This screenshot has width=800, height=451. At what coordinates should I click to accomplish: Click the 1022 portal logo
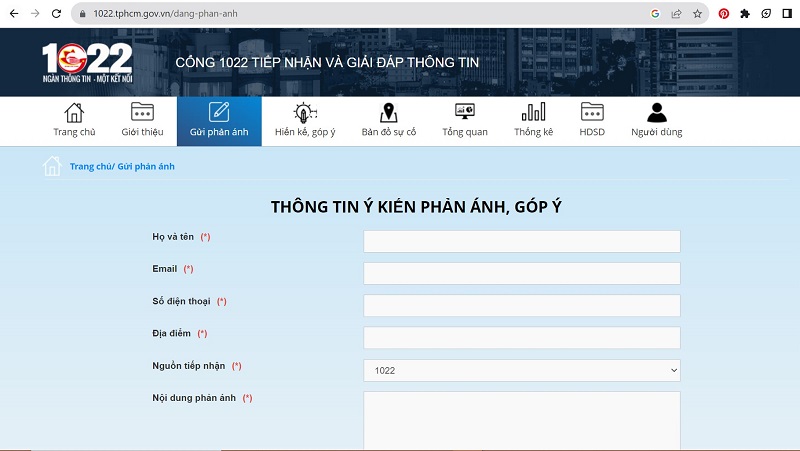(87, 63)
